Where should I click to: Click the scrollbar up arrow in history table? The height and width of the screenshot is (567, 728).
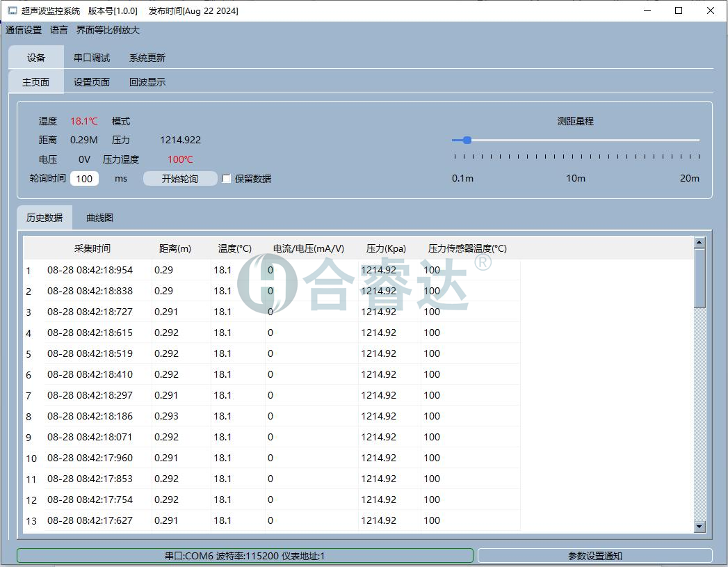tap(699, 242)
